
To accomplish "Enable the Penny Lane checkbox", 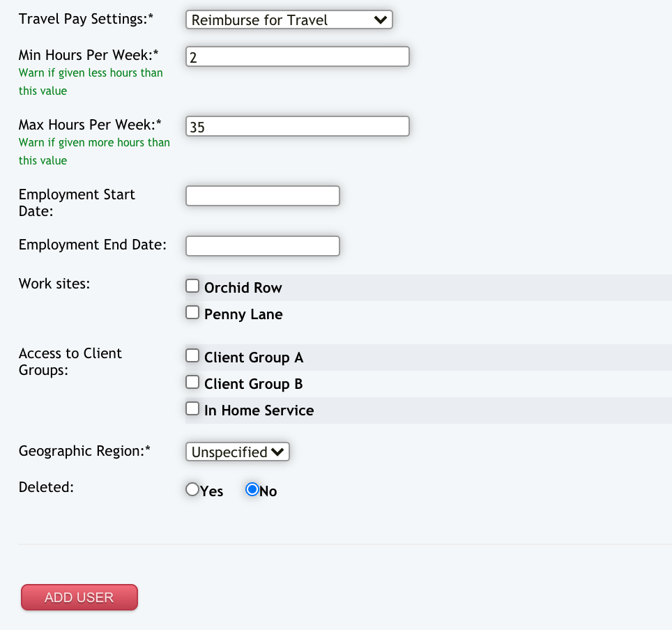I will (x=192, y=313).
